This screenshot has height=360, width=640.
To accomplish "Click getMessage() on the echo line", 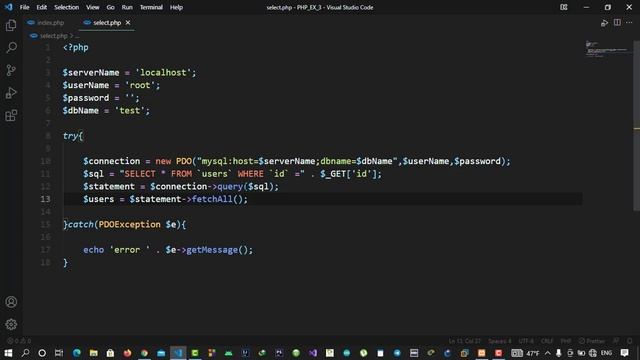I will coord(217,250).
